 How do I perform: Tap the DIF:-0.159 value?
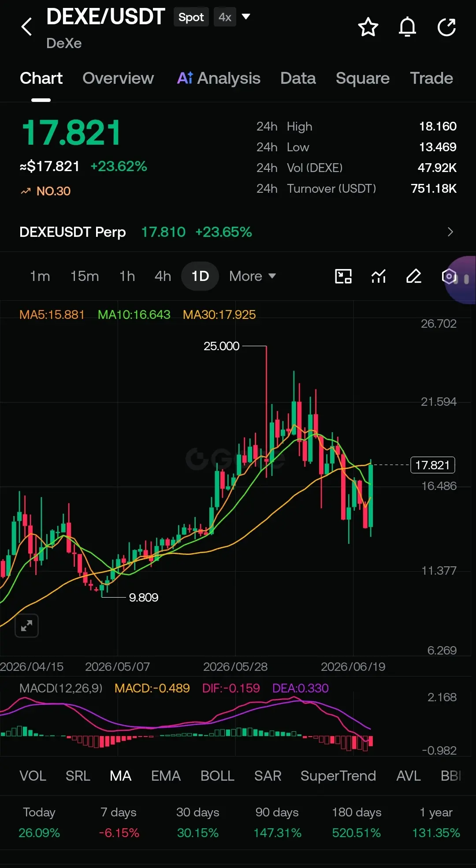pos(231,688)
